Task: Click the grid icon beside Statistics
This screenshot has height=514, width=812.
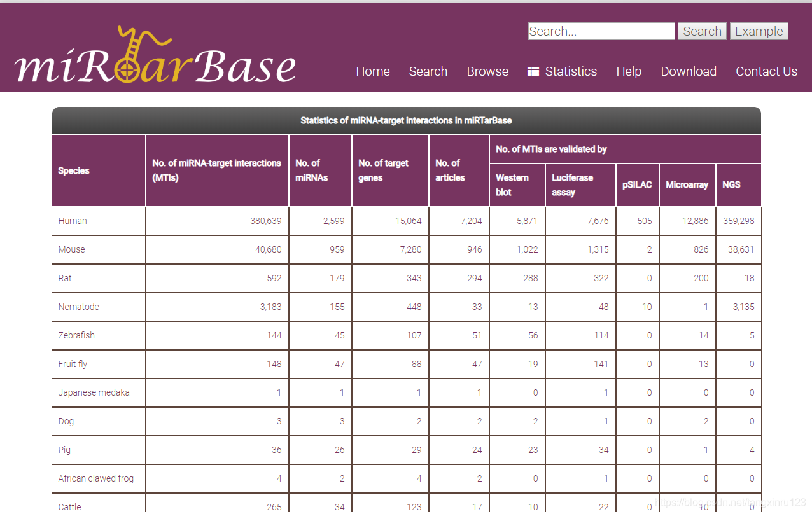Action: pos(533,71)
